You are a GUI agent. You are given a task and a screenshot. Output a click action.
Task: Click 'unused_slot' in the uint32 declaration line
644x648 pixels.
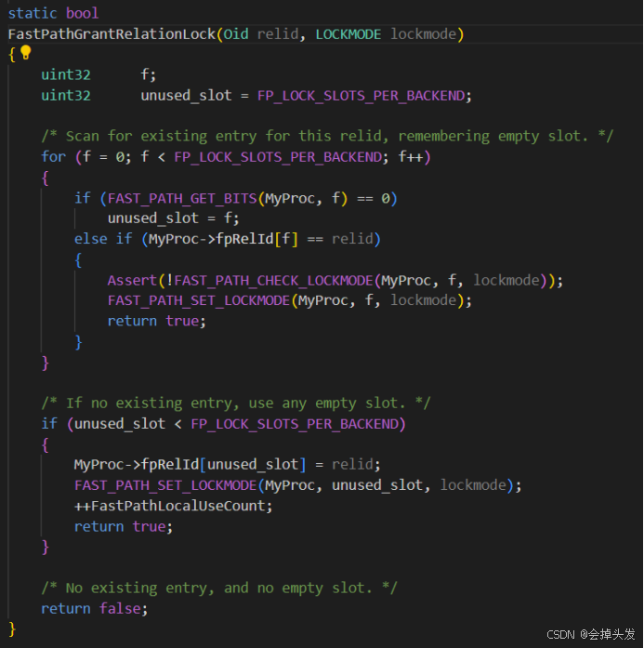(186, 96)
